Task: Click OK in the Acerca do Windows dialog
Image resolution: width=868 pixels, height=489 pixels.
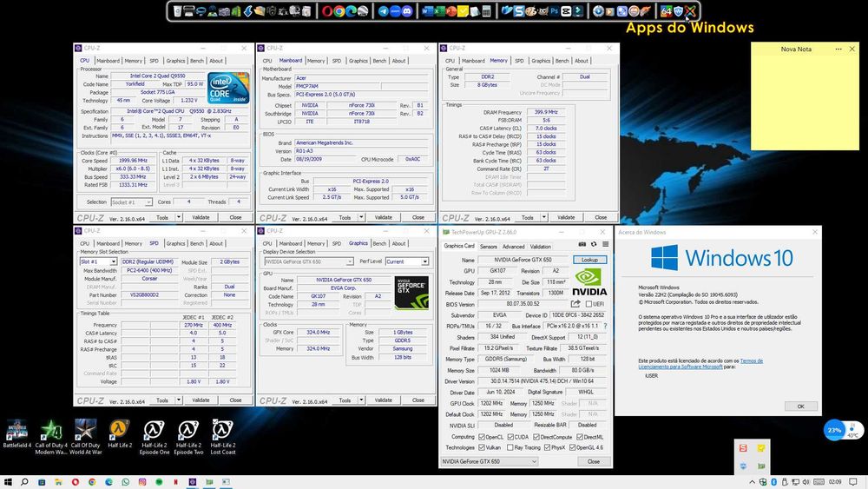Action: 800,406
